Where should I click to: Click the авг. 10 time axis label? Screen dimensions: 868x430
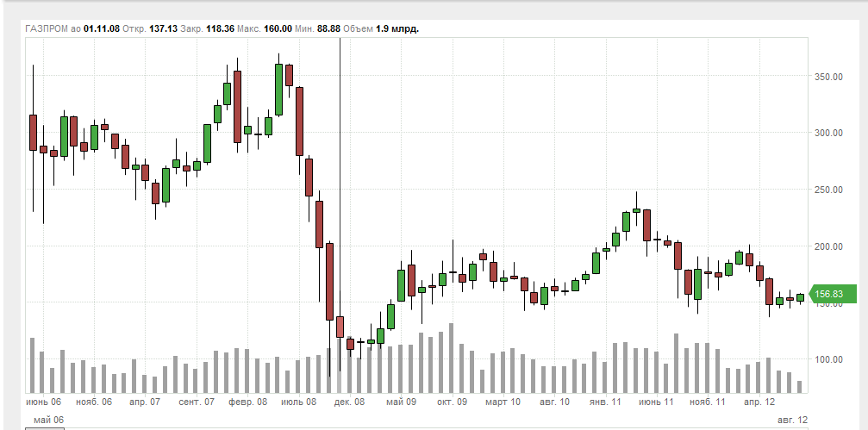click(x=555, y=402)
